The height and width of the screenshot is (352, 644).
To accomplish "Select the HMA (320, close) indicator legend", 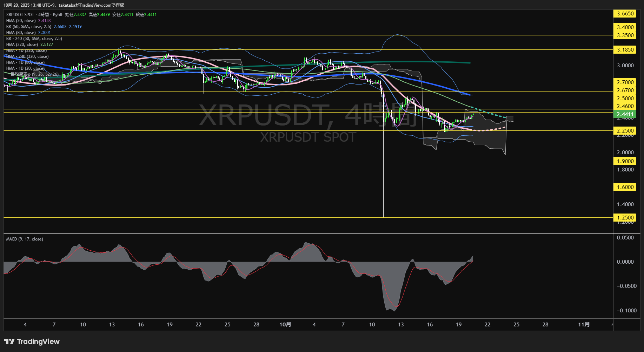I will 22,45.
